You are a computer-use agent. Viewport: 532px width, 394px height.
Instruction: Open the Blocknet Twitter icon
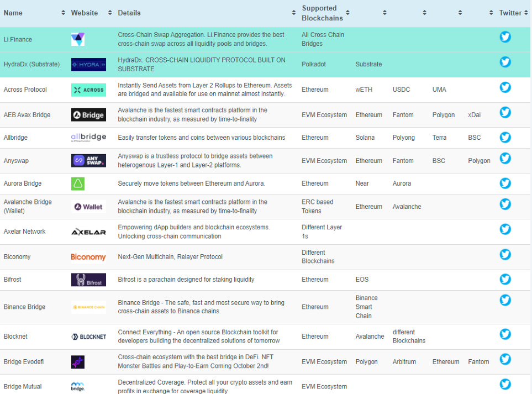505,334
